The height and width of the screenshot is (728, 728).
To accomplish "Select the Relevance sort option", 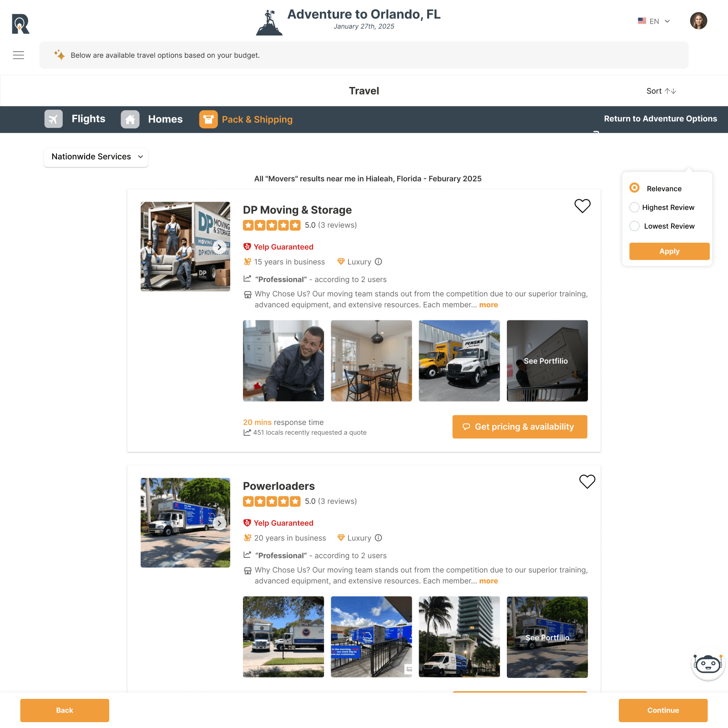I will (634, 188).
